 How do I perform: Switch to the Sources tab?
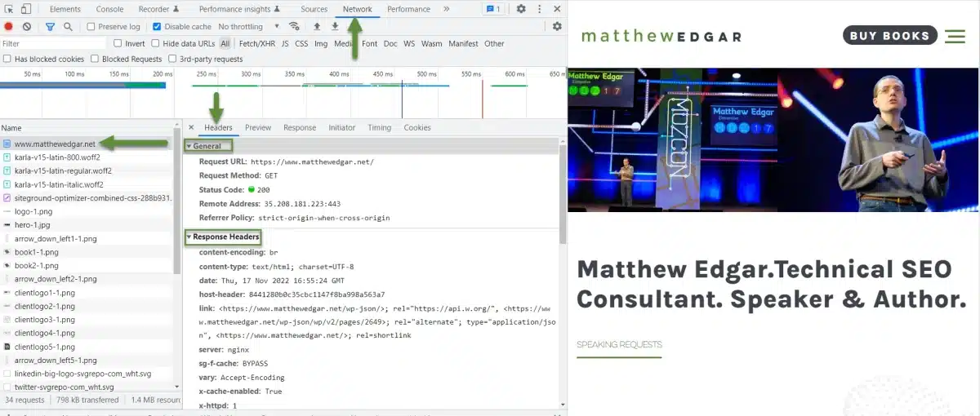[314, 9]
